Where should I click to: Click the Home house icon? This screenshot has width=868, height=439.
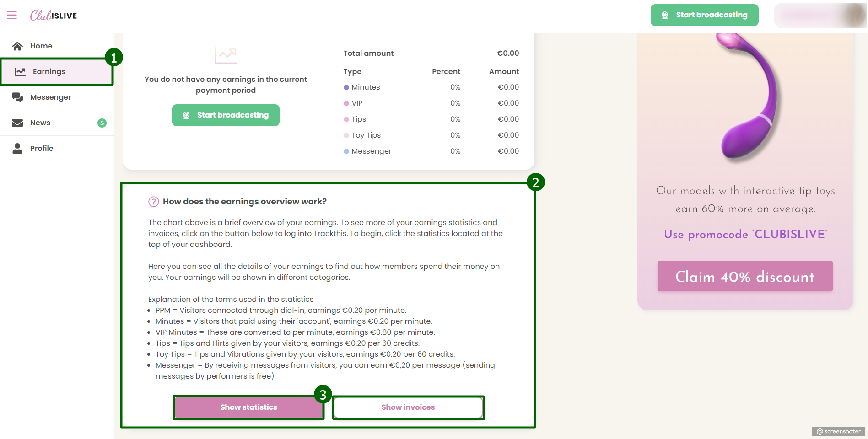coord(17,46)
